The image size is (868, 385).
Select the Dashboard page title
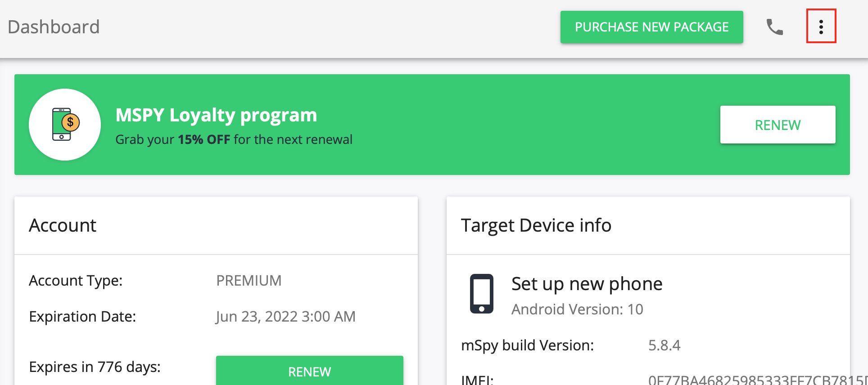coord(54,27)
